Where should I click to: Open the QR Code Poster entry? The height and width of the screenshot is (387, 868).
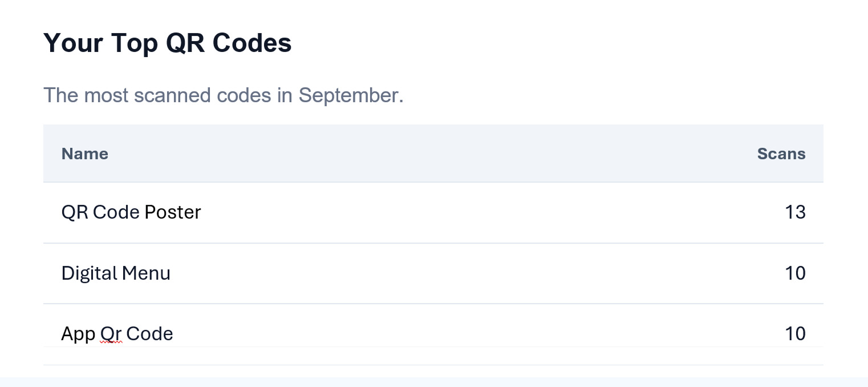click(131, 212)
